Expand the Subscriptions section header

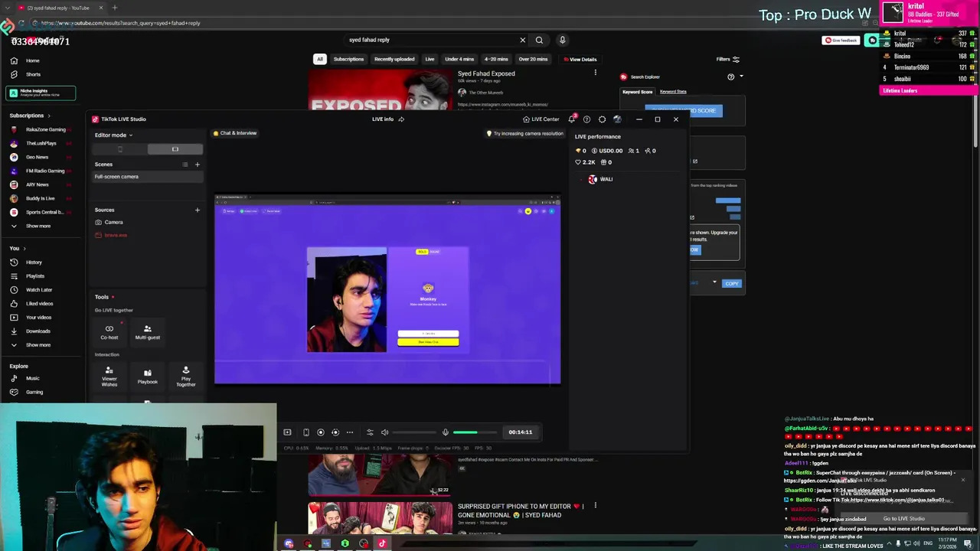coord(31,116)
